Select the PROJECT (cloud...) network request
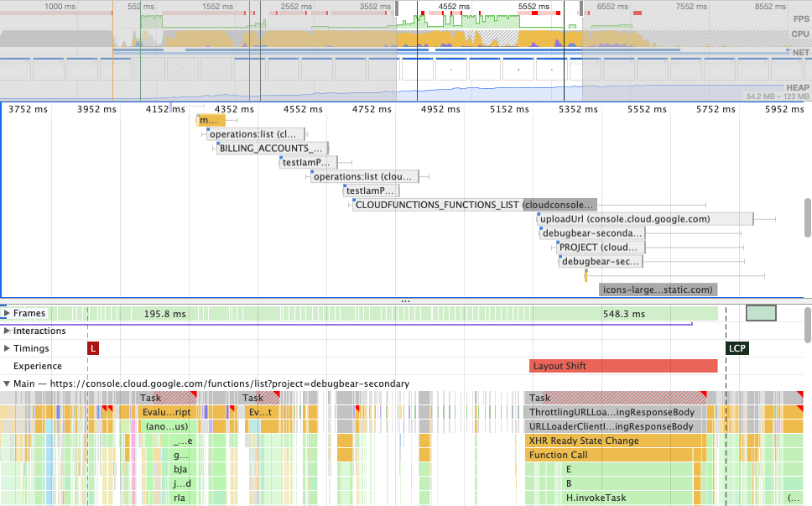812x506 pixels. [x=601, y=248]
